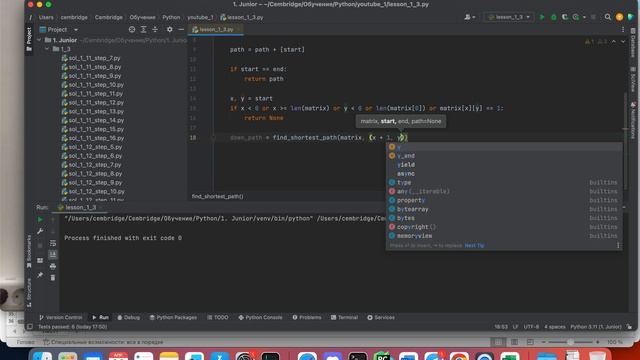Viewport: 640px width, 360px height.
Task: Pin the Run tab with the pin icon
Action: [x=40, y=276]
